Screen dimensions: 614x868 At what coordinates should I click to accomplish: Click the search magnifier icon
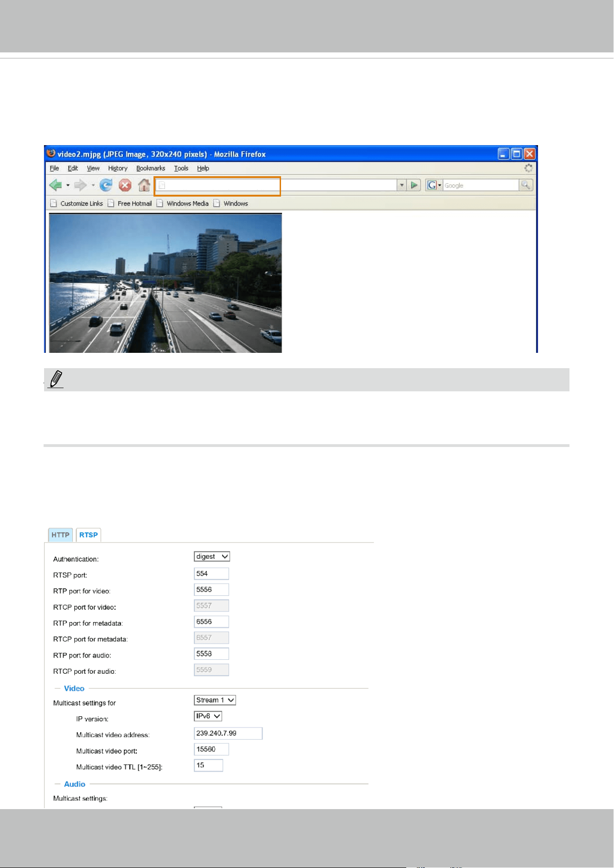526,185
